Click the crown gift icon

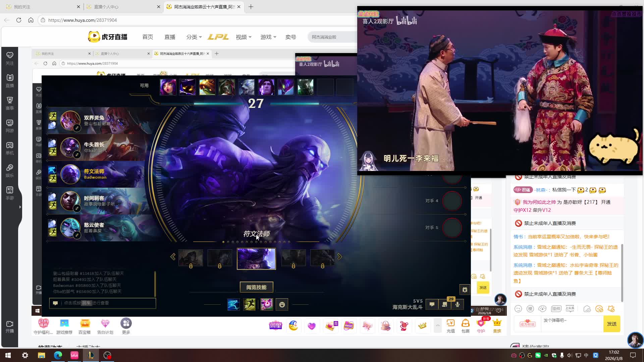coord(422,325)
